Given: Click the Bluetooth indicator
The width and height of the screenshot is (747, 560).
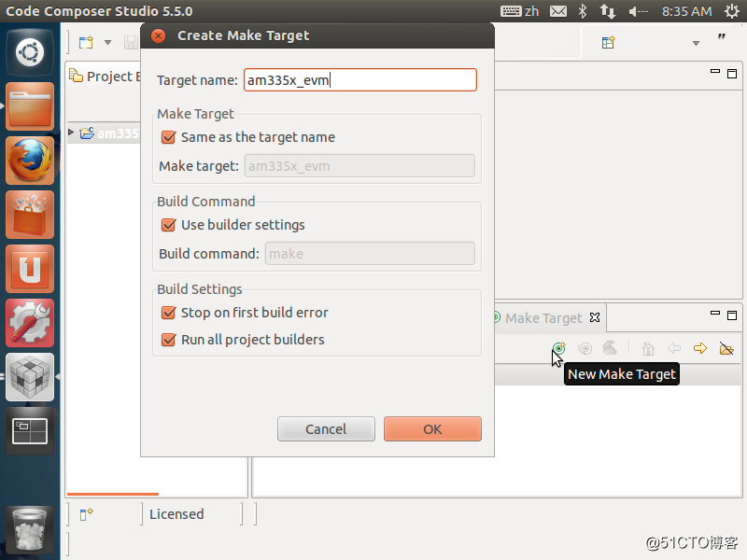Looking at the screenshot, I should [x=583, y=11].
